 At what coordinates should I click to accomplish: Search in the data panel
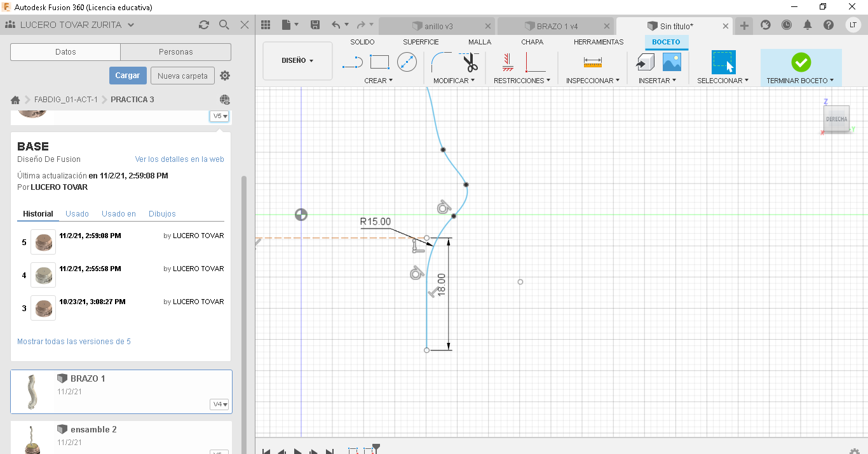224,25
